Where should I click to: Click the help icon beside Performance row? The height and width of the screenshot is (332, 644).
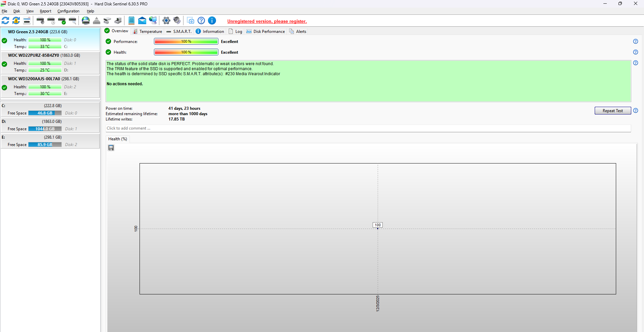[635, 42]
